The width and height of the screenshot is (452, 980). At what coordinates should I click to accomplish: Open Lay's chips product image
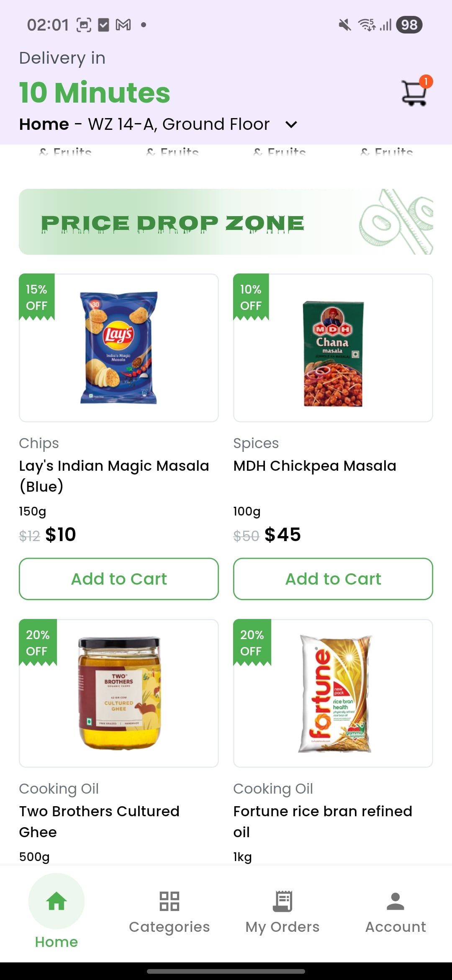[119, 348]
